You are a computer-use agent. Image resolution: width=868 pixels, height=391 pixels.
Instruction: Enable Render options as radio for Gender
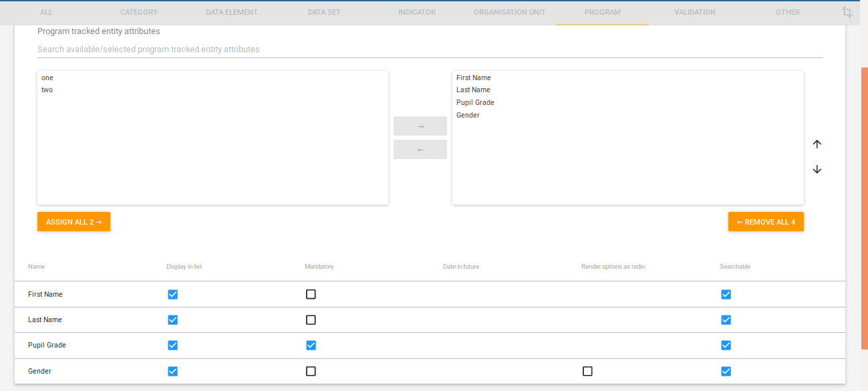(x=587, y=371)
